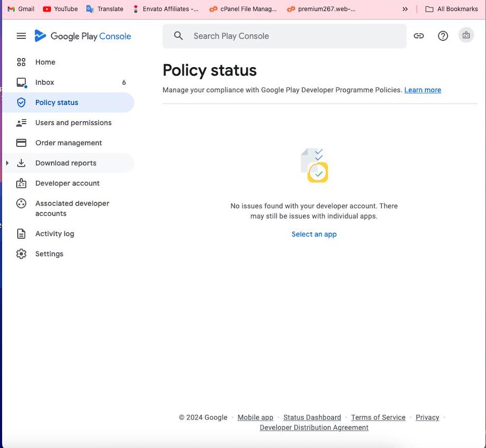Click the Envato Affiliates bookmark icon

click(135, 9)
